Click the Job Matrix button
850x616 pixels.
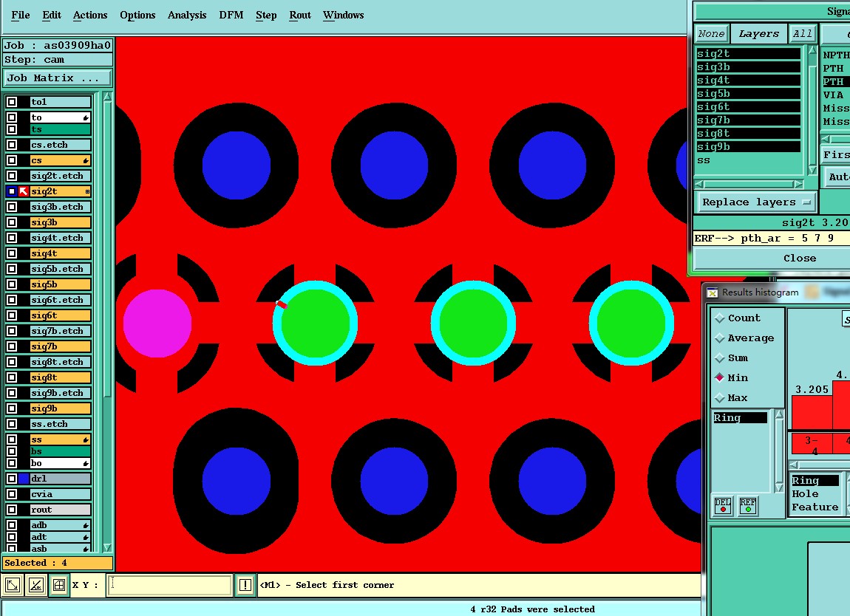point(58,78)
